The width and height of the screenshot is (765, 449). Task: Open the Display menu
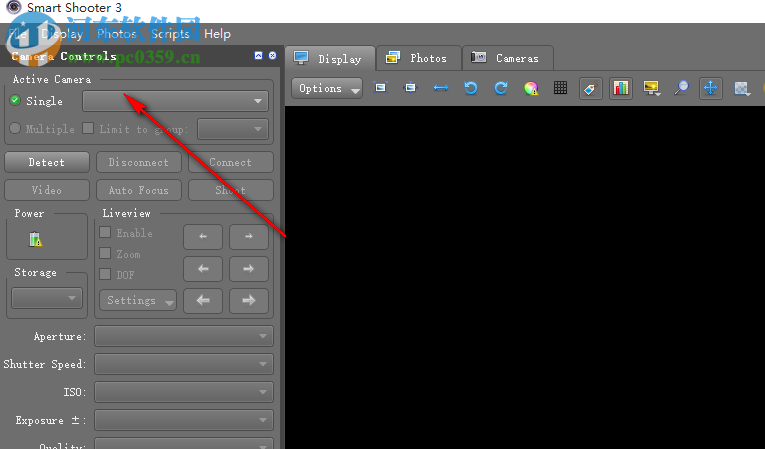(61, 34)
